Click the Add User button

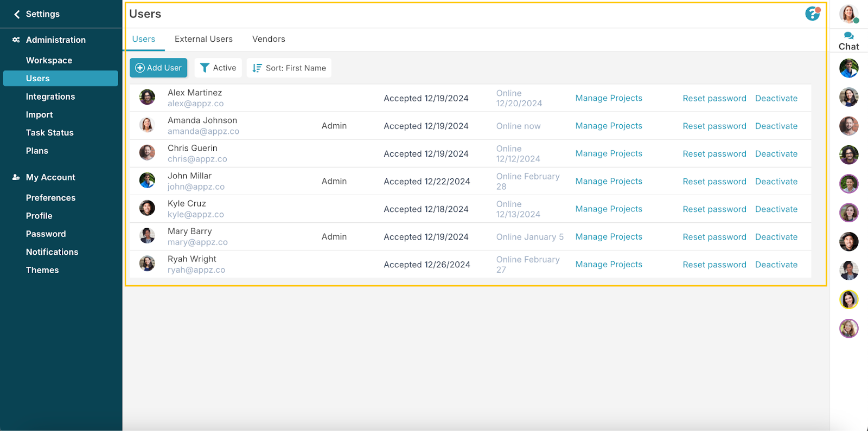(158, 68)
